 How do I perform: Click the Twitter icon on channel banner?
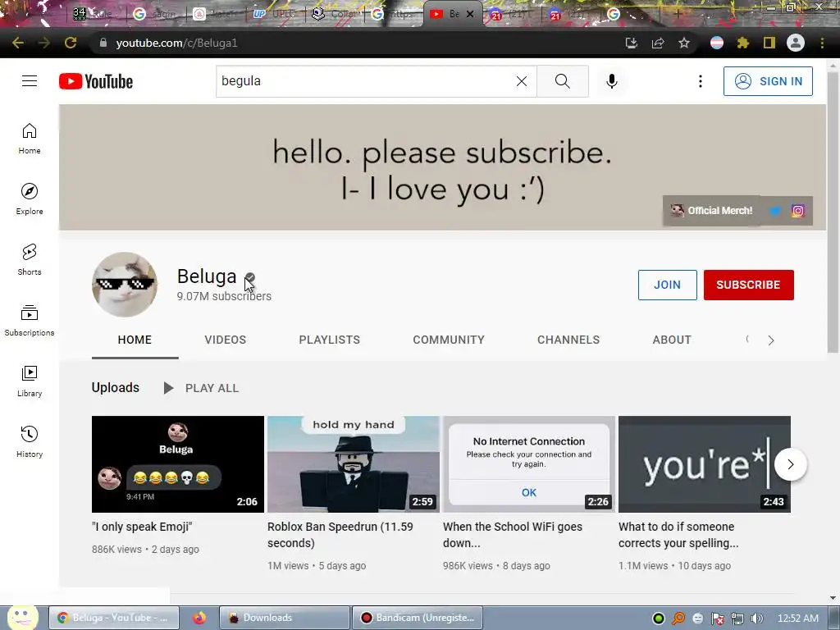(774, 211)
